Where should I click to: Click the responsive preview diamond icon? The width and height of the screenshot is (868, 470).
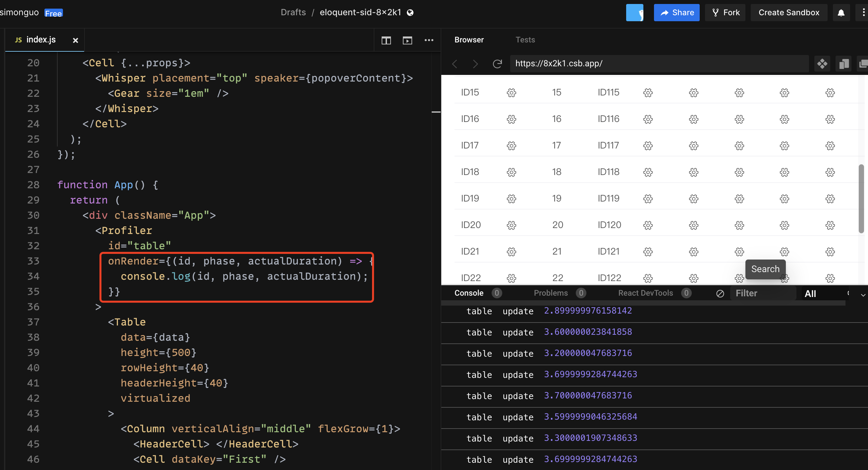[822, 64]
